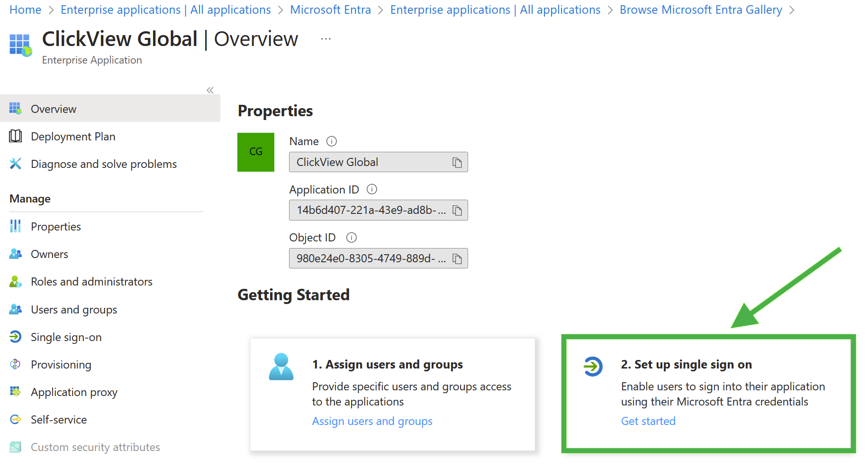Open Custom security attributes

pyautogui.click(x=110, y=447)
